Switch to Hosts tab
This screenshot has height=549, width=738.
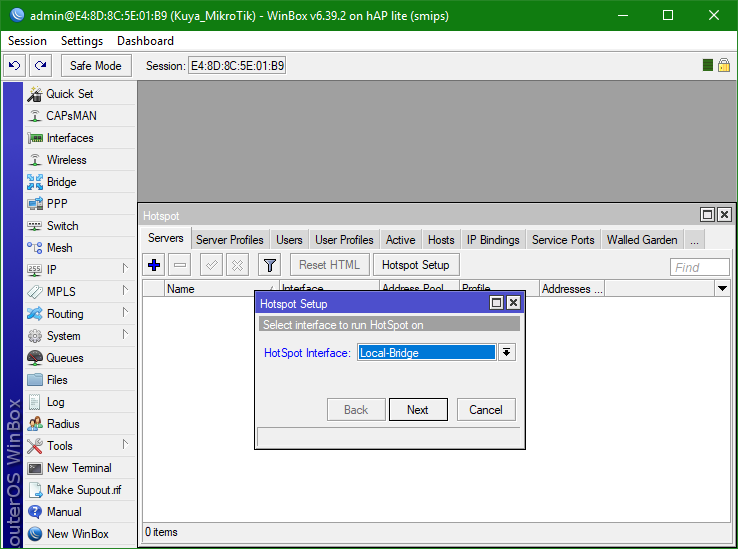pyautogui.click(x=441, y=240)
